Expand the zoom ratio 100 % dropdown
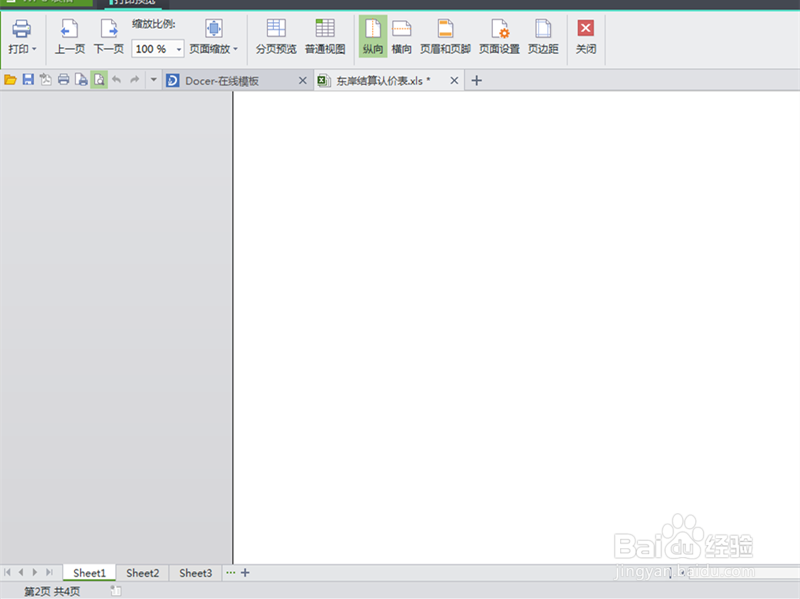This screenshot has height=599, width=800. [179, 49]
